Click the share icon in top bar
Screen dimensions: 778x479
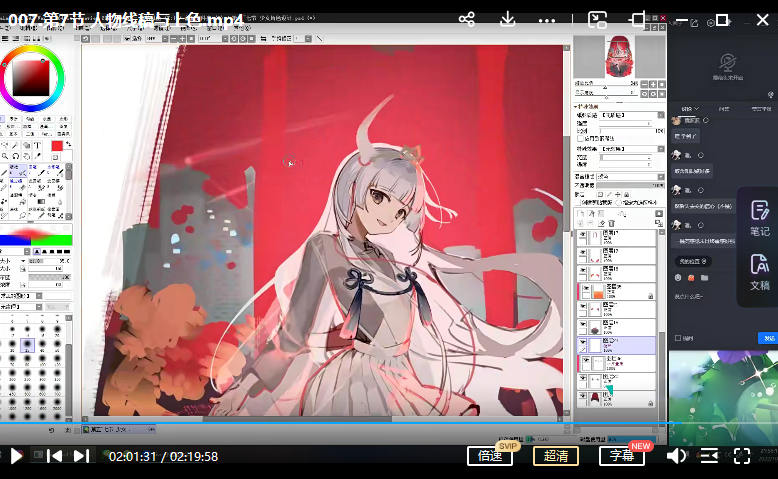(x=466, y=19)
